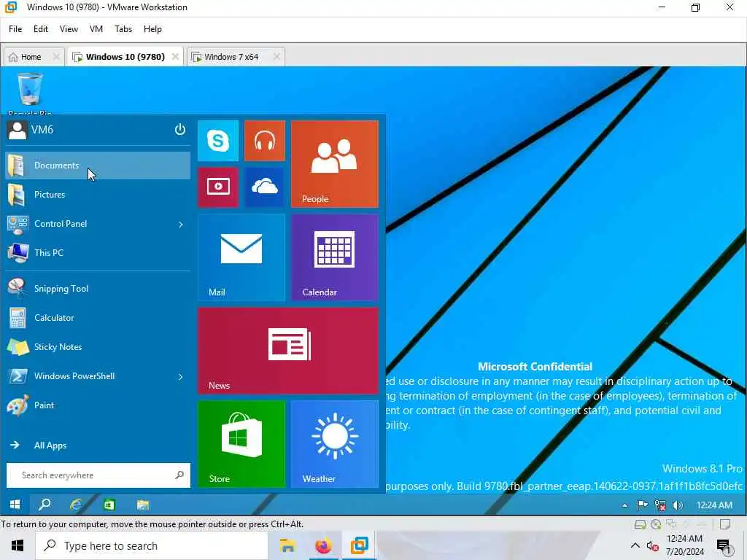Open the Recycle Bin on guest desktop
The height and width of the screenshot is (560, 747).
[x=29, y=93]
